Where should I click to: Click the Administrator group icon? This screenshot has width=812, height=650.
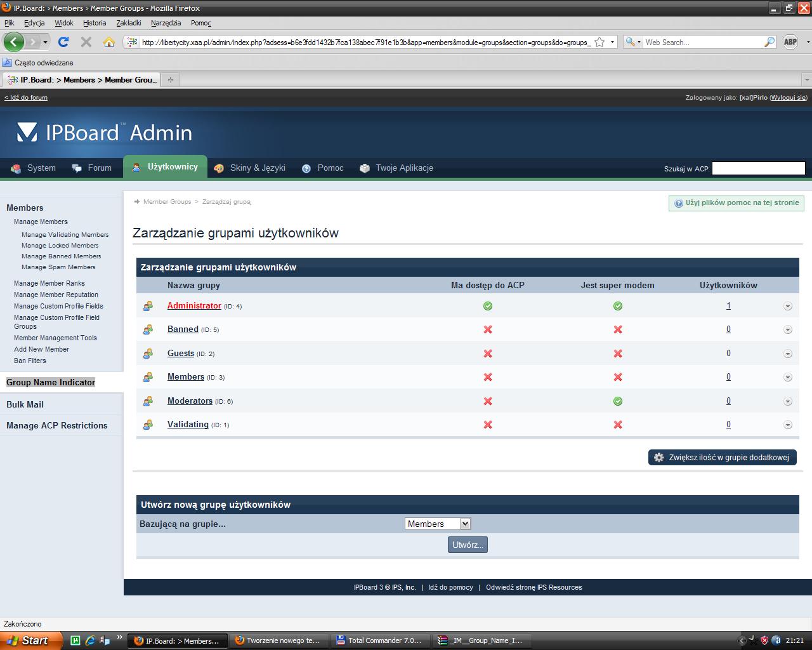[x=148, y=306]
